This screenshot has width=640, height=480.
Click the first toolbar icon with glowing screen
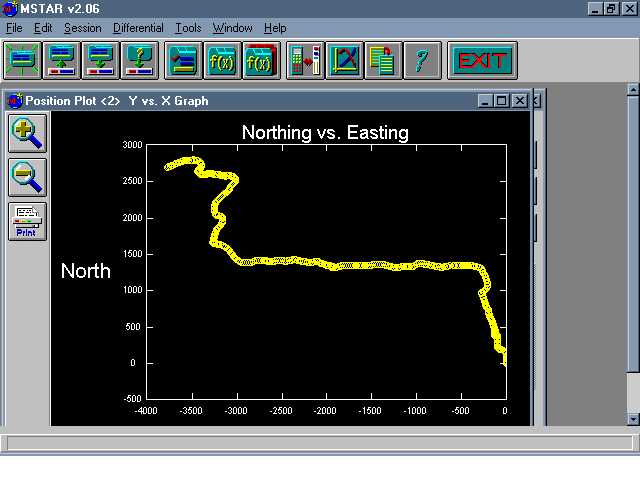pyautogui.click(x=23, y=60)
